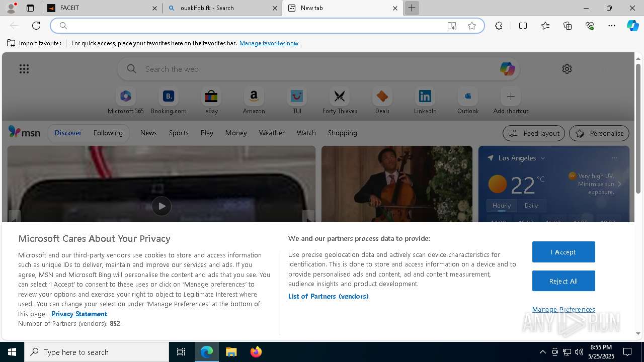Open Booking.com shortcut
The image size is (644, 362).
(169, 101)
